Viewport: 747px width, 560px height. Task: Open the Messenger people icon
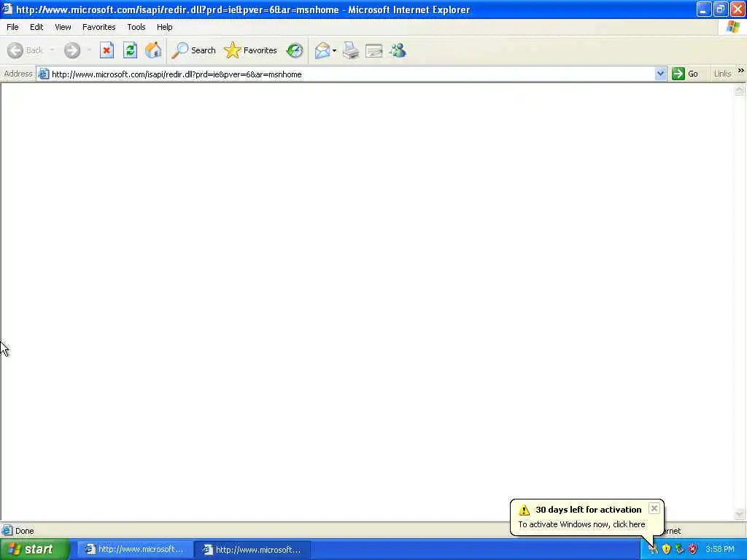coord(398,50)
